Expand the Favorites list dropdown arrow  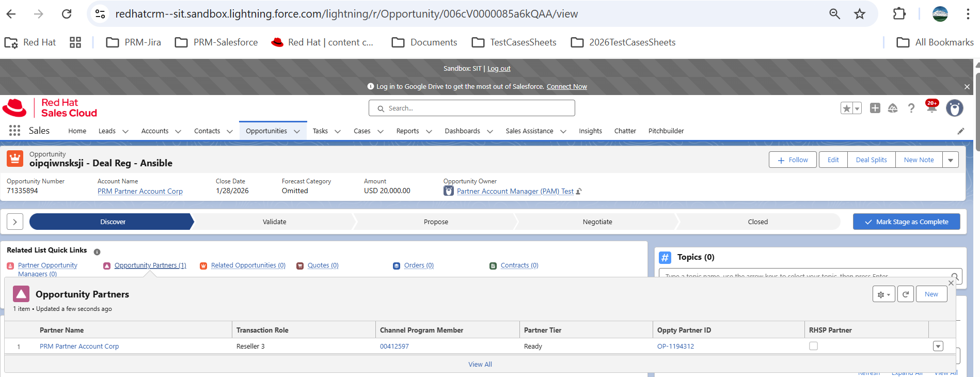click(857, 108)
